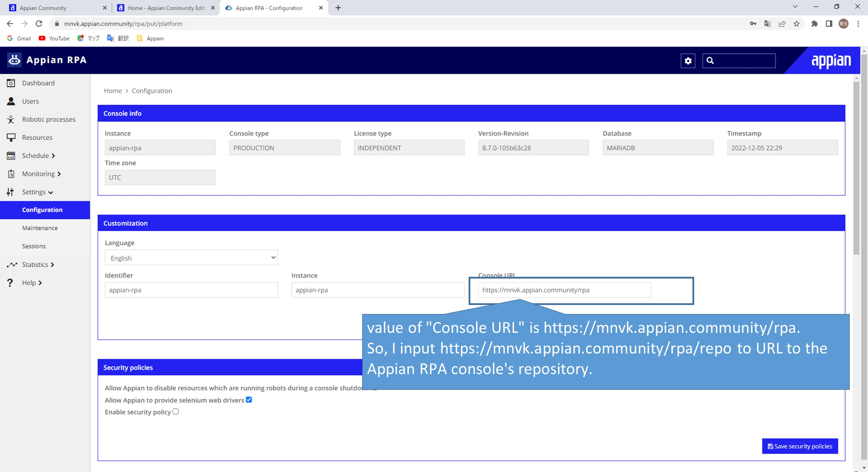
Task: Click the Console type PRODUCTION field
Action: (x=284, y=148)
